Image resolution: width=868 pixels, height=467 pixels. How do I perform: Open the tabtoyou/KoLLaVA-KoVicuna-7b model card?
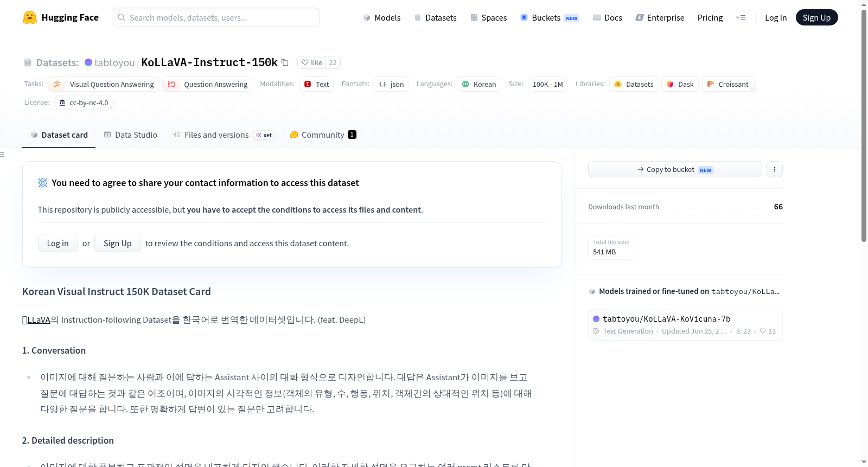pyautogui.click(x=685, y=324)
